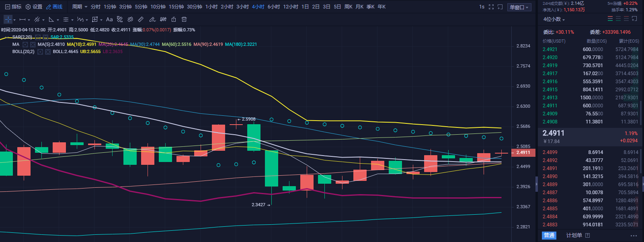Click the latest price 2.4911 display
The width and height of the screenshot is (644, 242).
point(554,133)
